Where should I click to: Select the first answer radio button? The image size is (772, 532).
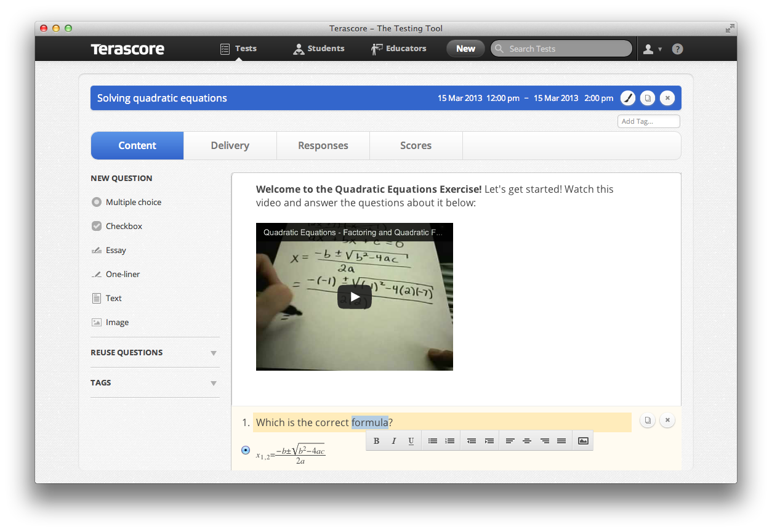pyautogui.click(x=246, y=451)
